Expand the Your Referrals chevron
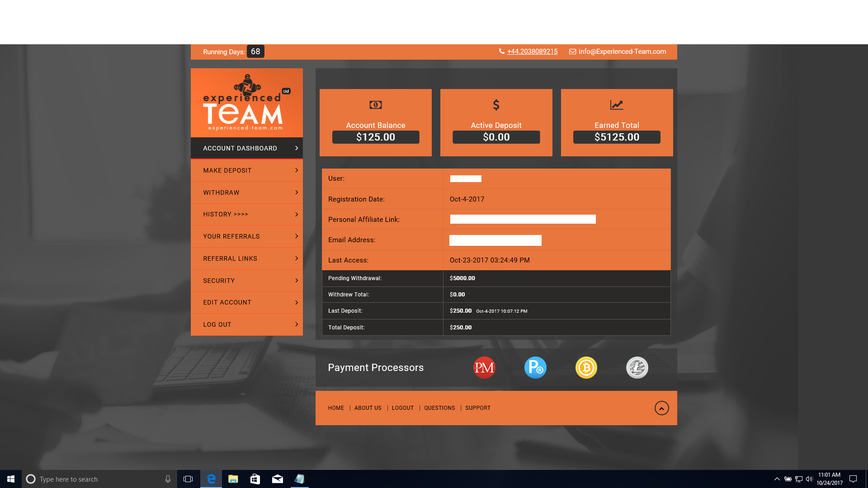Image resolution: width=868 pixels, height=488 pixels. click(297, 236)
